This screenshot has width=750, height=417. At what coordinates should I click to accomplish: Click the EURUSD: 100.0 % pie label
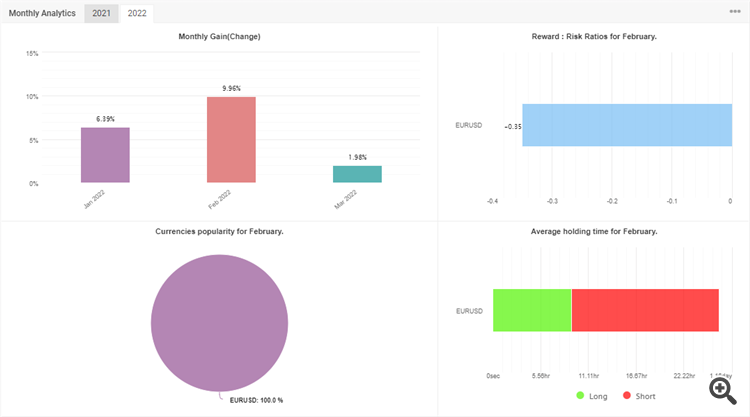[256, 400]
